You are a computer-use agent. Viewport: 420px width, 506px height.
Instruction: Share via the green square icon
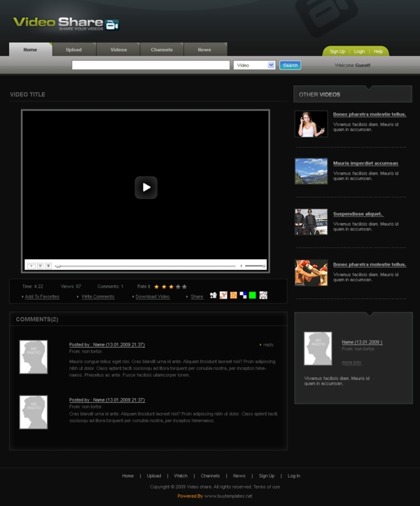[x=253, y=295]
